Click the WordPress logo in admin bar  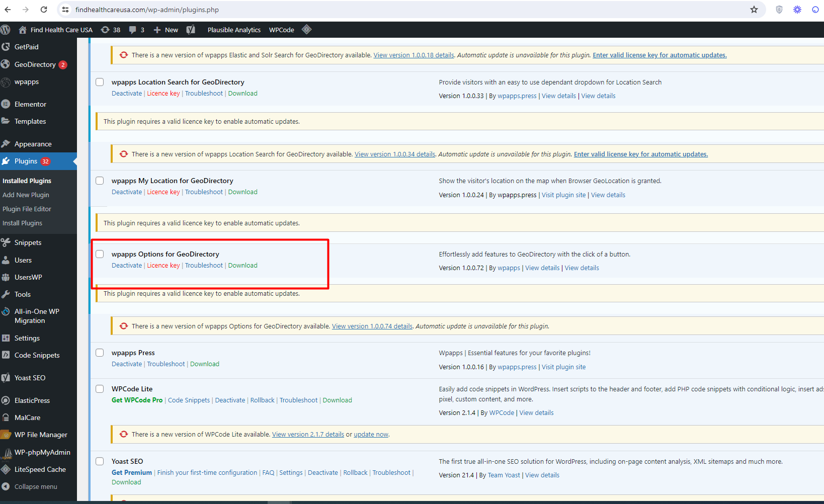(x=6, y=30)
